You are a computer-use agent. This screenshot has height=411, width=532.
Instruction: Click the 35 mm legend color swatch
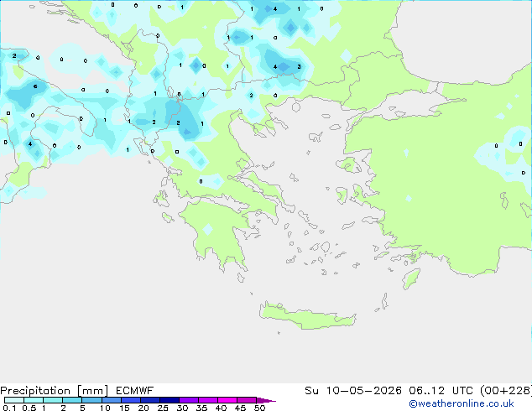pos(207,400)
